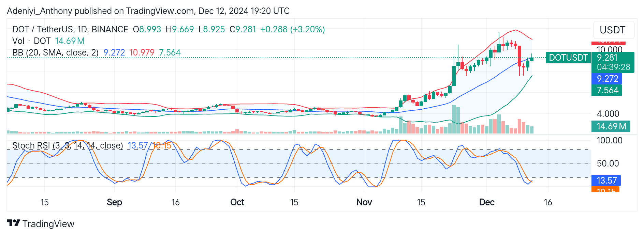Screen dimensions: 644x235
Task: Click the low price value L8.925
Action: tap(212, 29)
